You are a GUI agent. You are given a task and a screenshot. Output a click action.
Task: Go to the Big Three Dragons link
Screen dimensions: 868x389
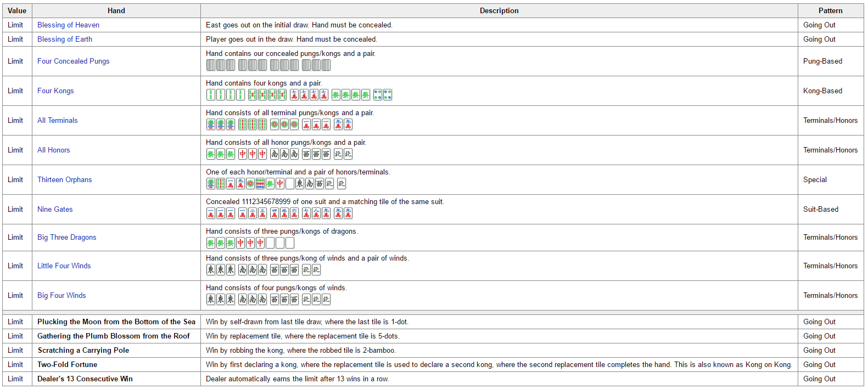point(67,237)
